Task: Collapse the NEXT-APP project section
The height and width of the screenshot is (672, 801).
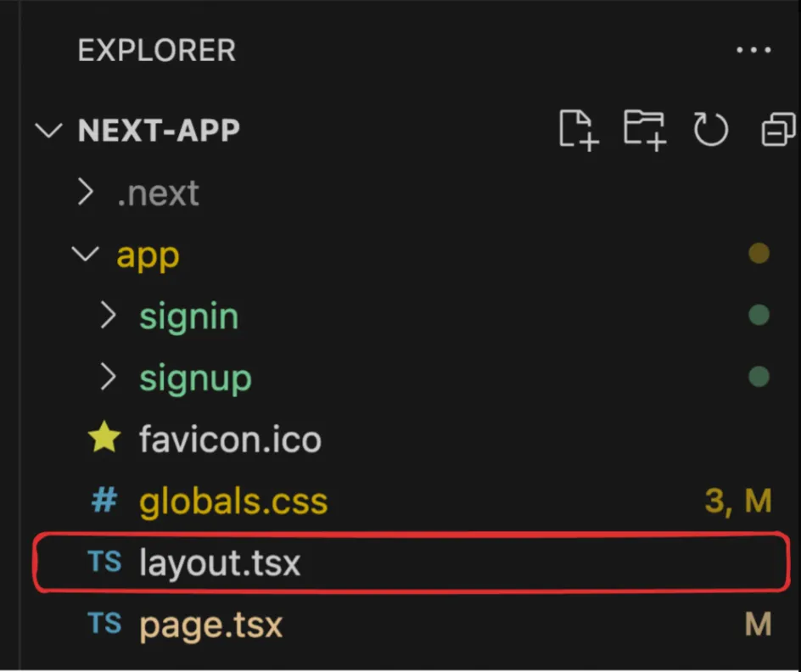Action: pos(50,130)
